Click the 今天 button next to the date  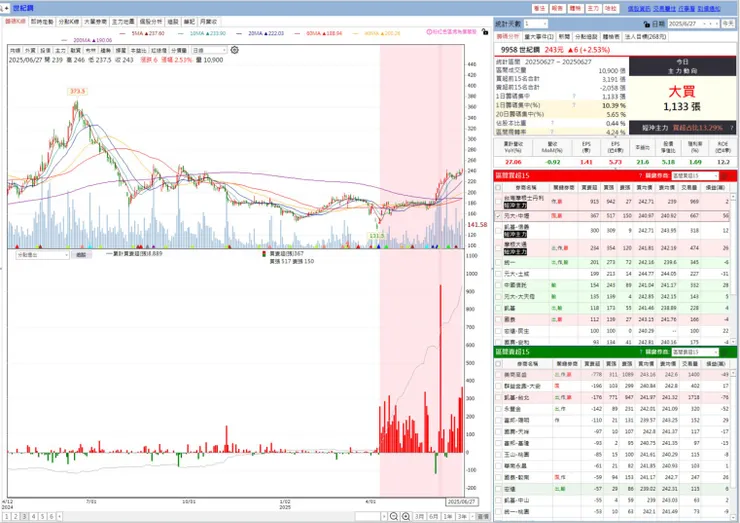(729, 24)
